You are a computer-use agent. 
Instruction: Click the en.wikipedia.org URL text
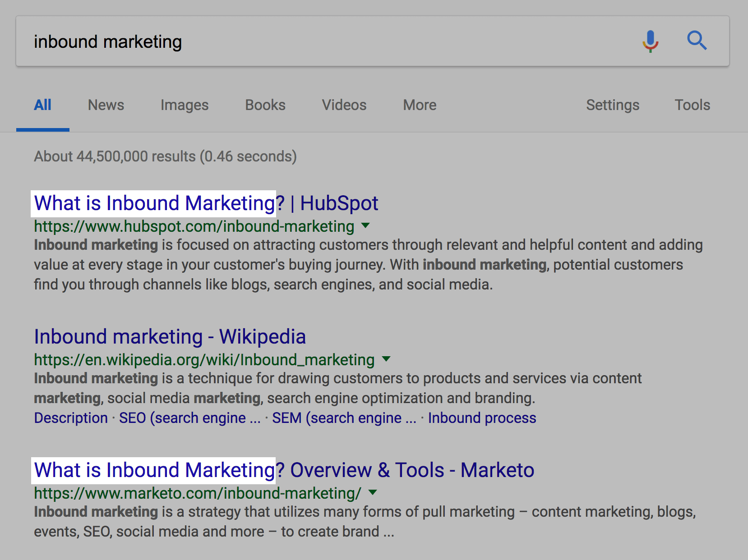point(204,360)
